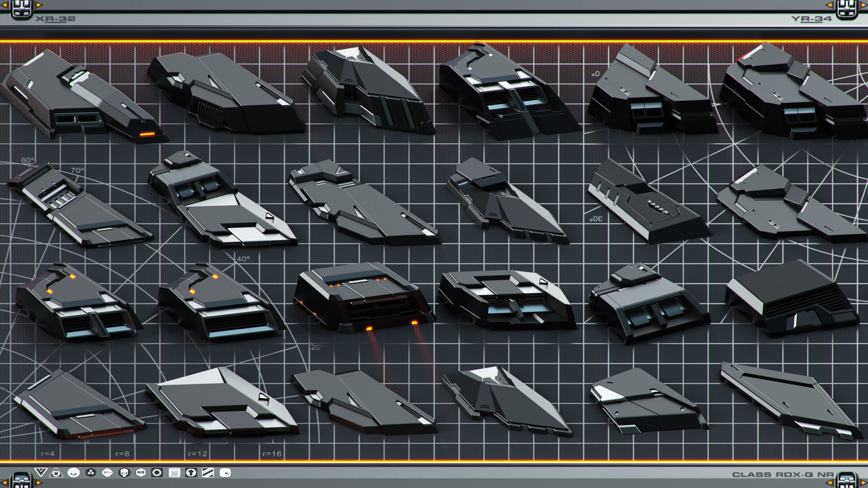Click the 70° angle label
868x488 pixels.
click(78, 170)
